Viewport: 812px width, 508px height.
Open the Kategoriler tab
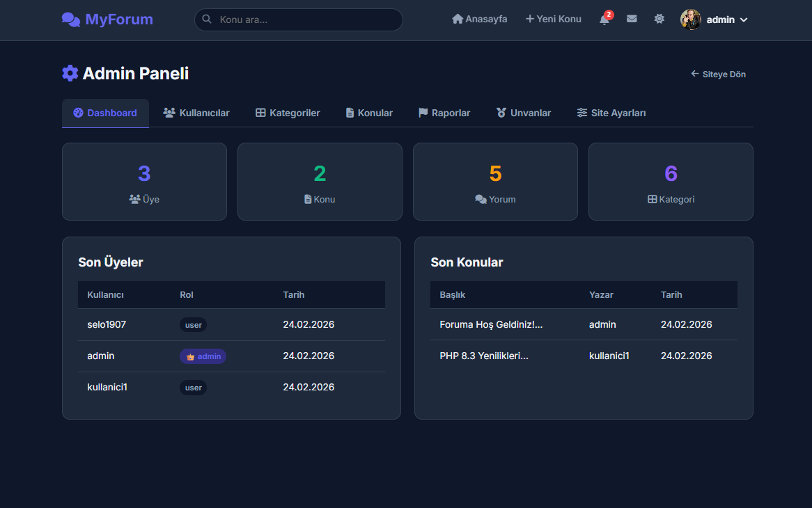(288, 113)
